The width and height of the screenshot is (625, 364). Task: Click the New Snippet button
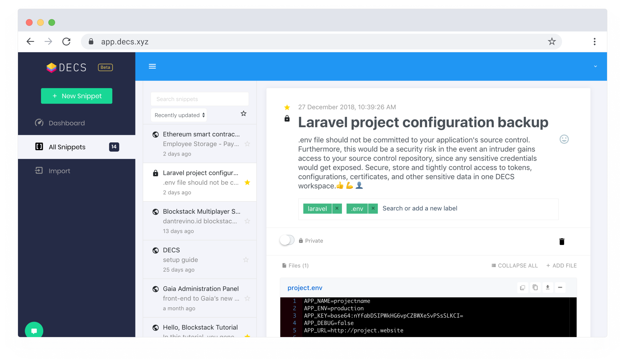(x=77, y=96)
